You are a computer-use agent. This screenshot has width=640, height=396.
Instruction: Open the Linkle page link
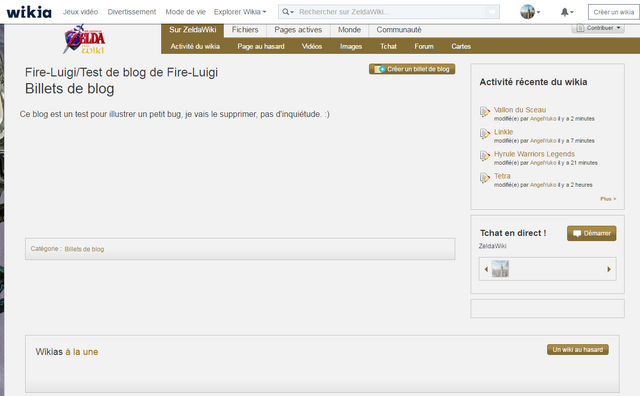(x=503, y=132)
